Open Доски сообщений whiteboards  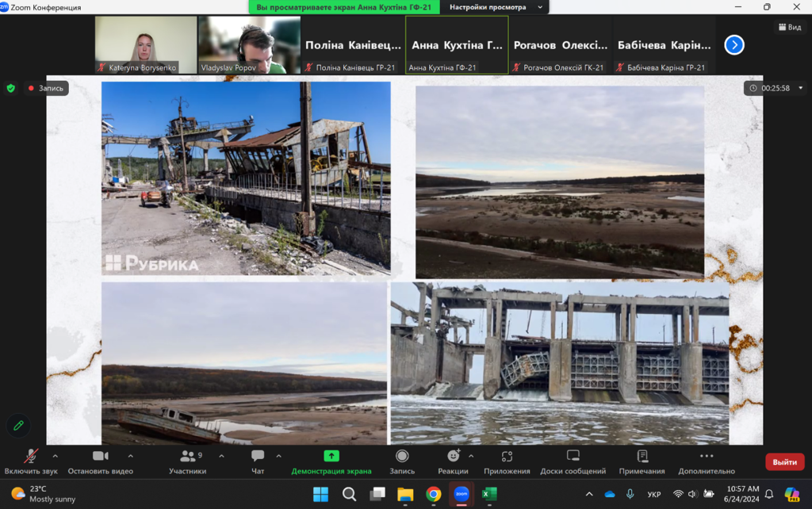[x=573, y=461]
